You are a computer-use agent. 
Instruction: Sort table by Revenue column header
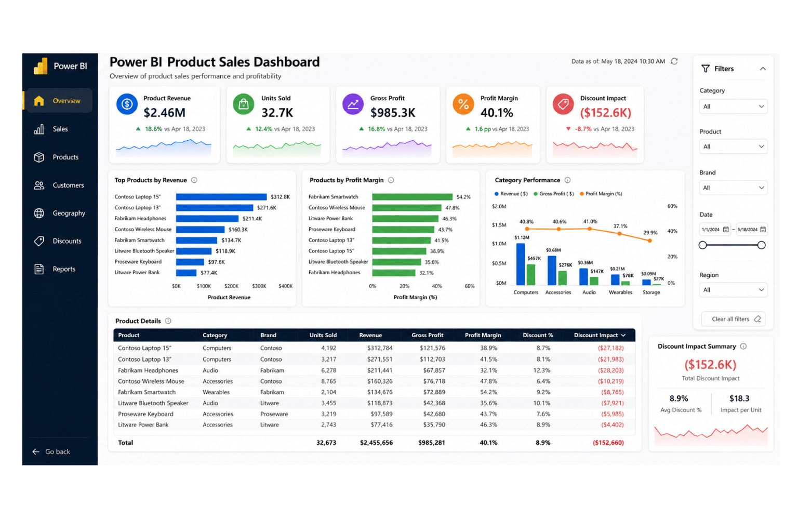[370, 335]
